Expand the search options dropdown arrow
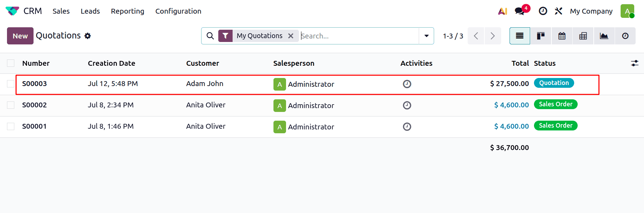 [x=426, y=36]
